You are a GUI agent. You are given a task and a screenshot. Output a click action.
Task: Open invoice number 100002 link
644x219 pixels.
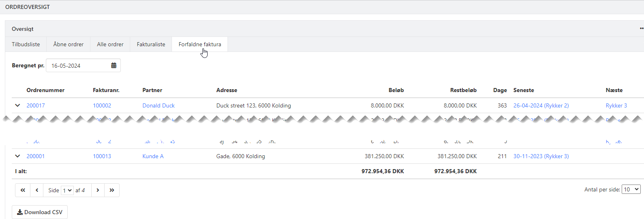pos(102,105)
